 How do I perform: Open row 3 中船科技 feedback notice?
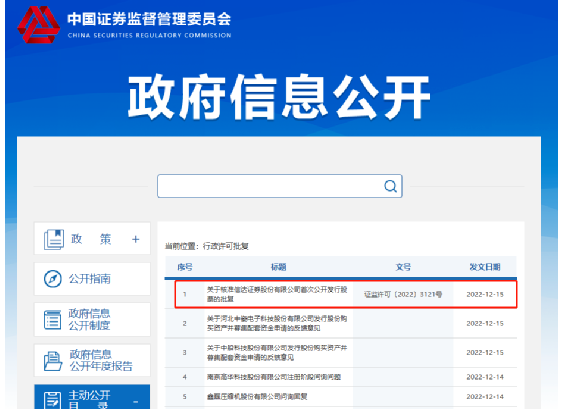[277, 352]
